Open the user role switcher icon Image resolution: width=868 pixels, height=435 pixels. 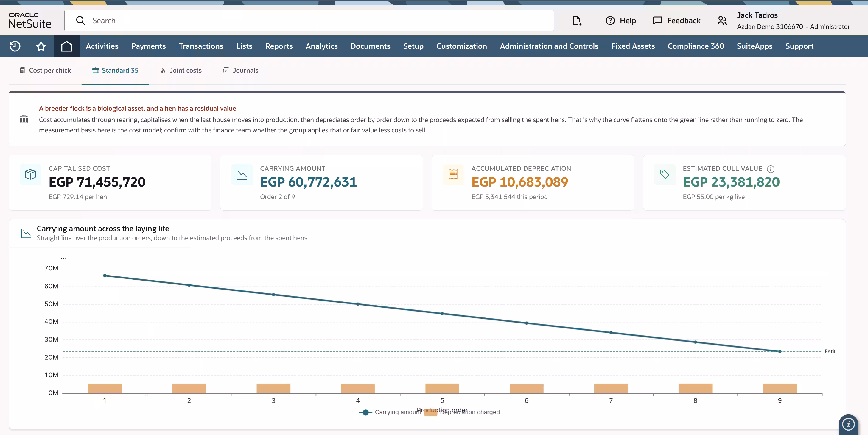pyautogui.click(x=722, y=21)
